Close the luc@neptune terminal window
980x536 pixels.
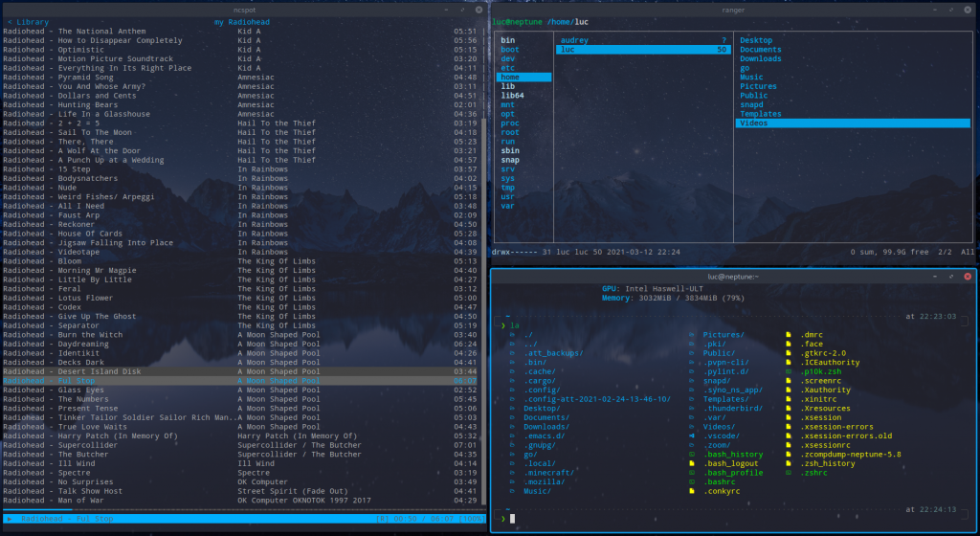(x=968, y=276)
